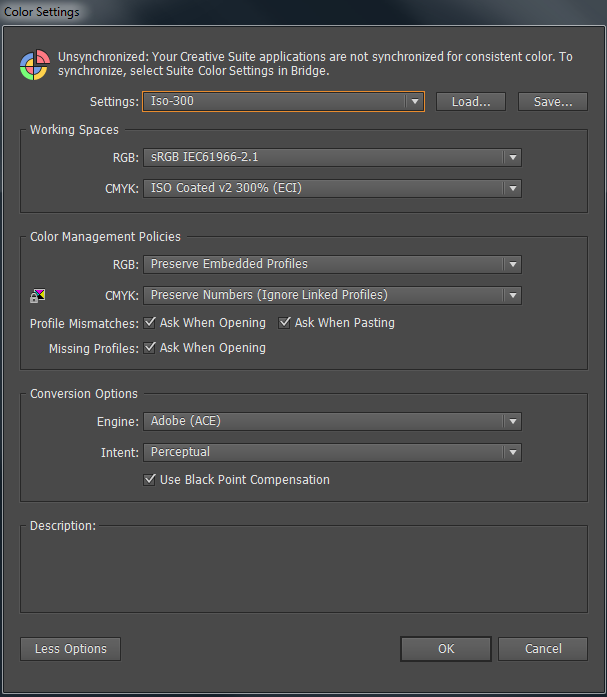Expand the Intent Perceptual dropdown
Image resolution: width=607 pixels, height=697 pixels.
[x=333, y=453]
